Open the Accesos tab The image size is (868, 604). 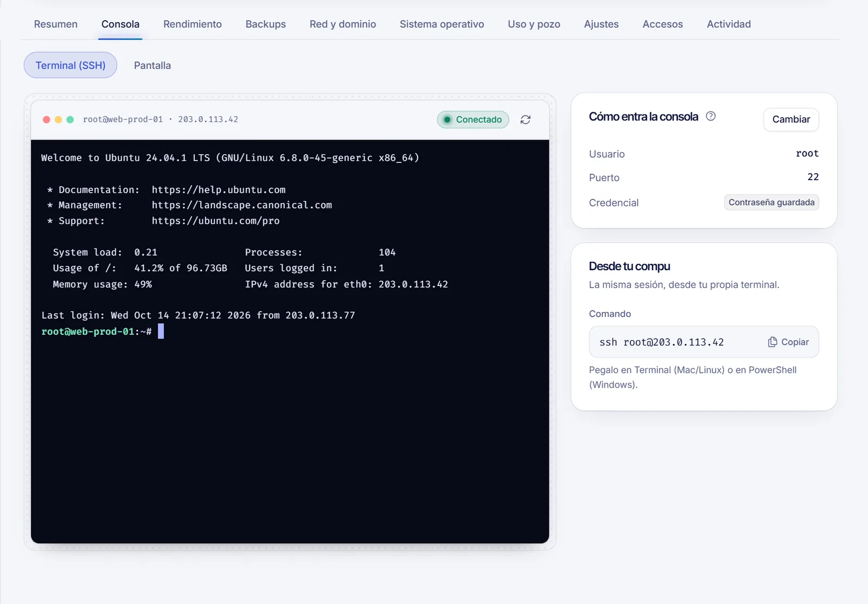tap(663, 24)
